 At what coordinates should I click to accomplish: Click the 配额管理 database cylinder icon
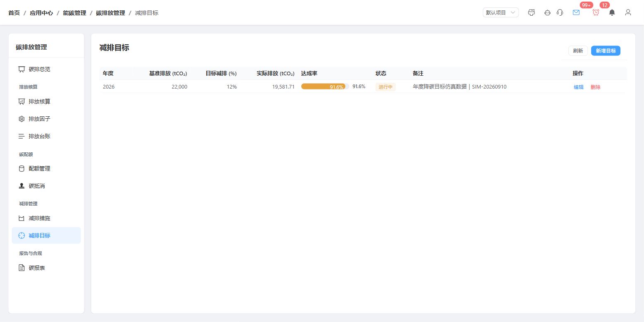[x=22, y=168]
